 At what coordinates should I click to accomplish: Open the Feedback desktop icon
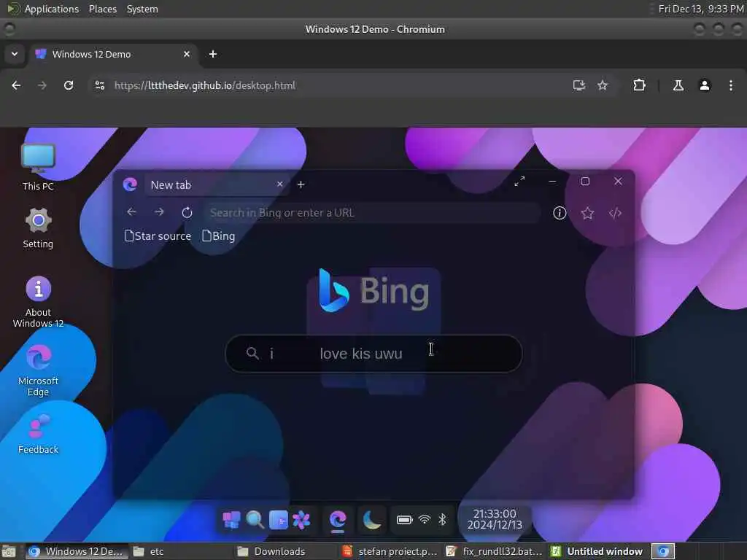38,433
